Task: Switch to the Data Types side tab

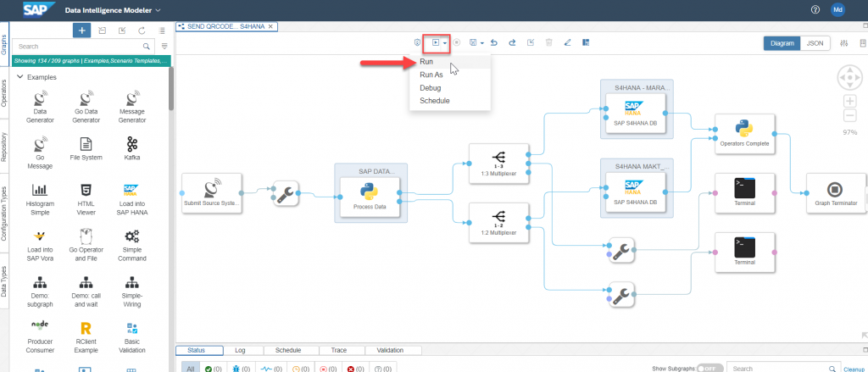Action: (4, 282)
